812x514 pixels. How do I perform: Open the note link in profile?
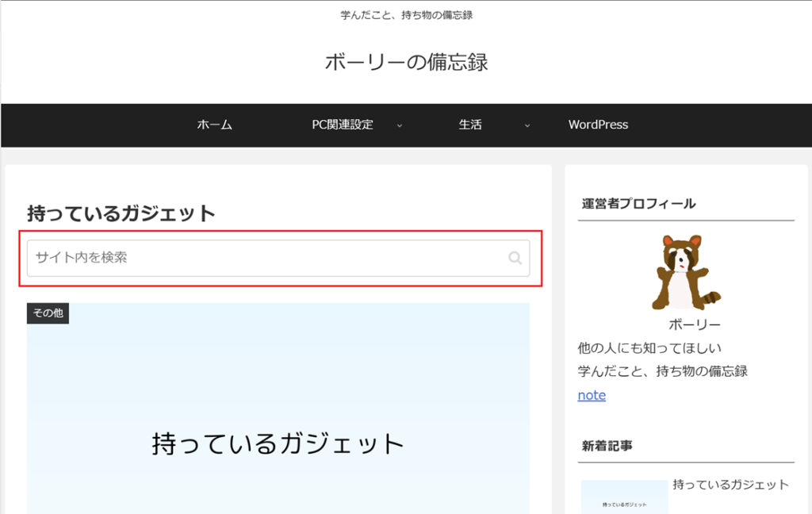click(592, 395)
